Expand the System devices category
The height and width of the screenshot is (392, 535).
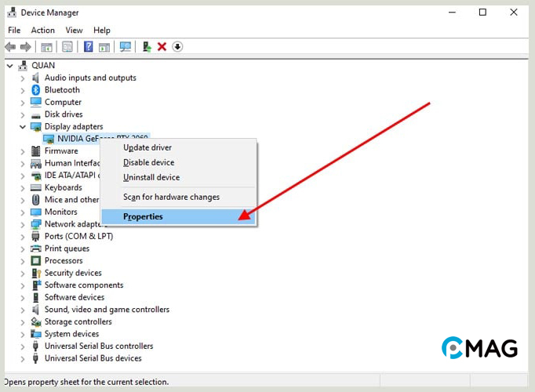click(23, 335)
